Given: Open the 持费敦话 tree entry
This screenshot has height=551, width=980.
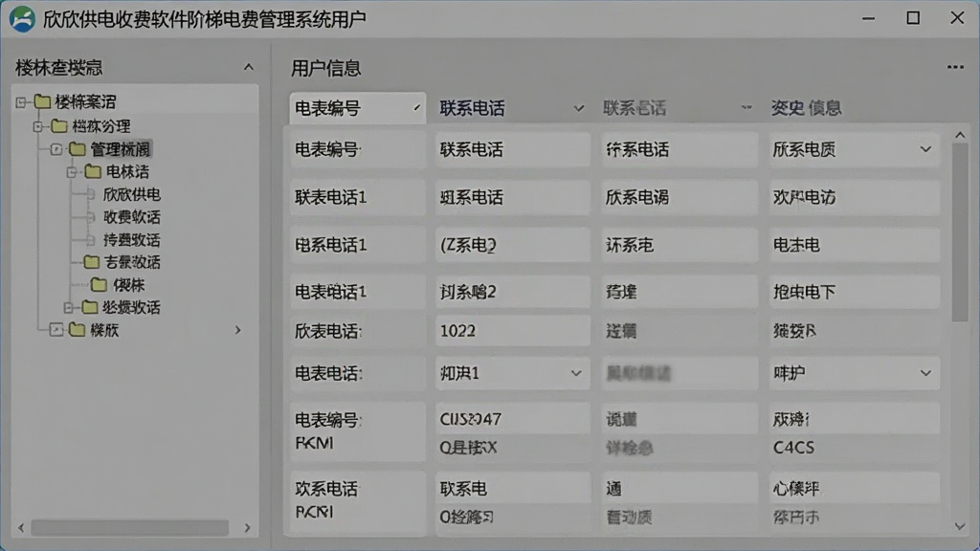Looking at the screenshot, I should 131,240.
